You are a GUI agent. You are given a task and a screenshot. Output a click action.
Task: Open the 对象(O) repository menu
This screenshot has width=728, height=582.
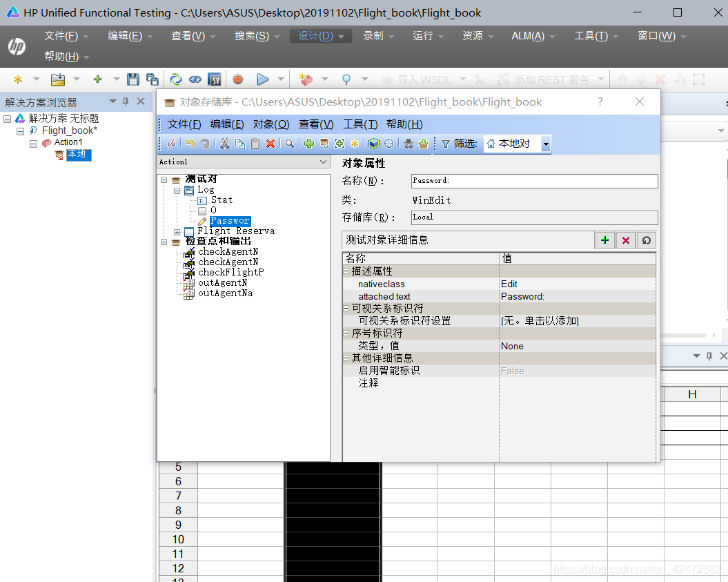[x=271, y=124]
